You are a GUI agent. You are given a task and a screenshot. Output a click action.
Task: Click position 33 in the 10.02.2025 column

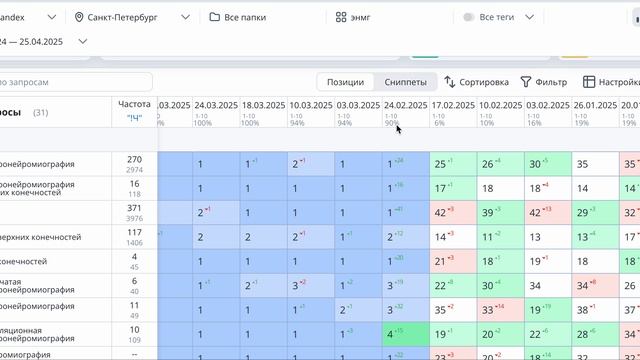(500, 310)
